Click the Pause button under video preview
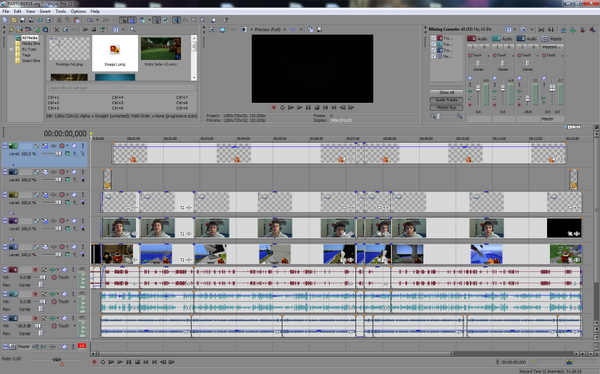The height and width of the screenshot is (374, 600). tap(308, 108)
